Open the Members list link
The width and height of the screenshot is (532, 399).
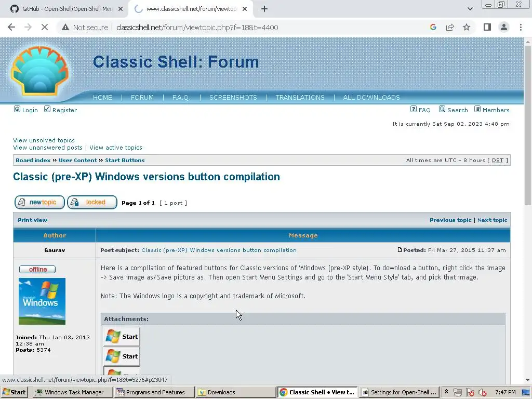(496, 110)
